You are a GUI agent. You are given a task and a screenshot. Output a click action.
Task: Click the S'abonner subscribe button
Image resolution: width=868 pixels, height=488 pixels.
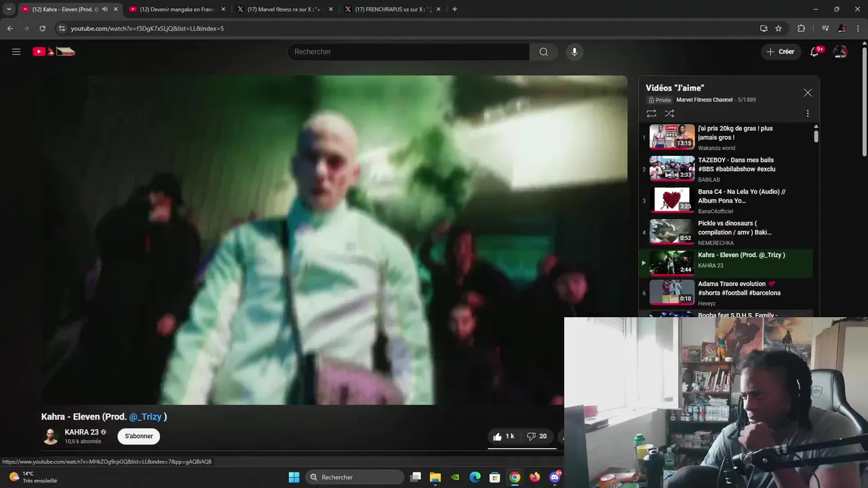click(138, 436)
